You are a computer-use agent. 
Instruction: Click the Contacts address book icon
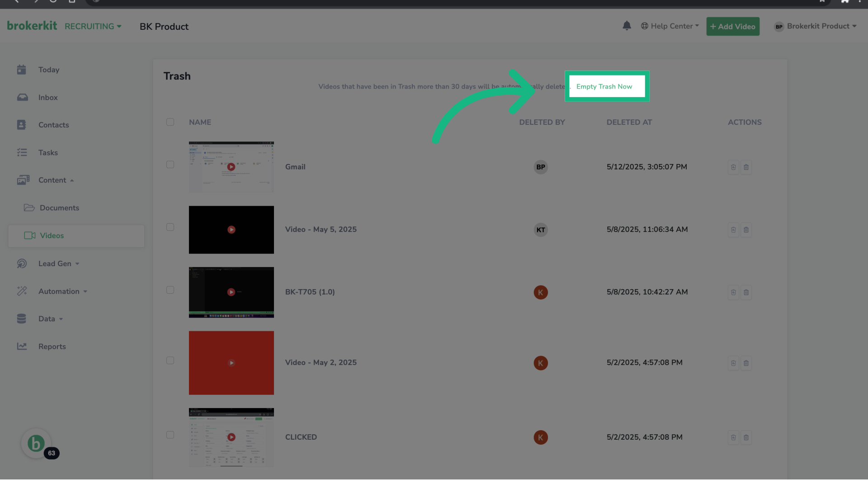[21, 125]
